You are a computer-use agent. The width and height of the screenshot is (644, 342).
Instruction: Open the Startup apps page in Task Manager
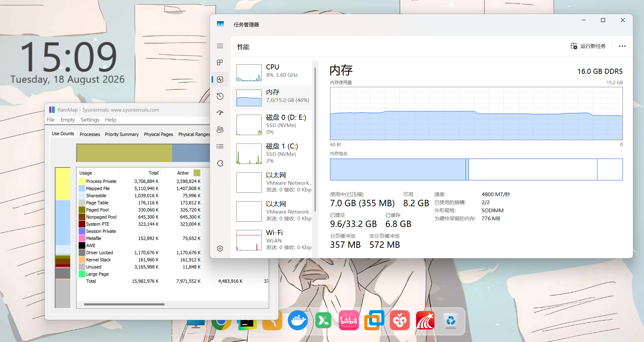(x=220, y=113)
